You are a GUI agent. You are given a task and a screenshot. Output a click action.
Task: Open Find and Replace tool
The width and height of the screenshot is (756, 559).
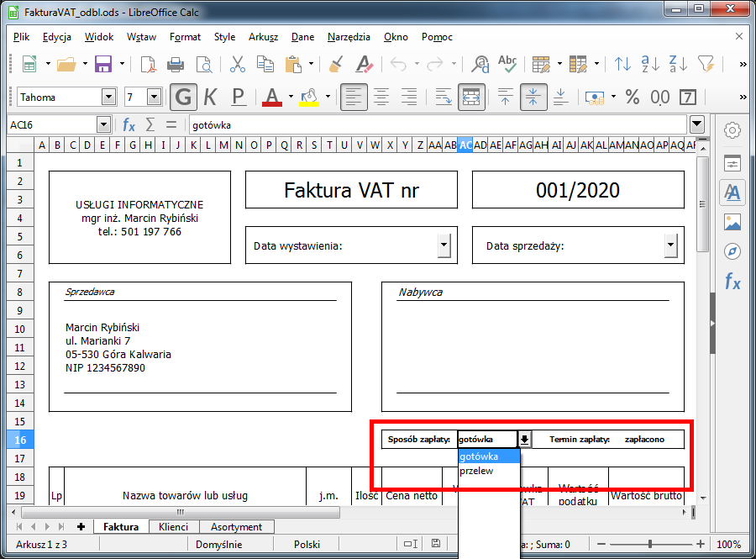(480, 65)
